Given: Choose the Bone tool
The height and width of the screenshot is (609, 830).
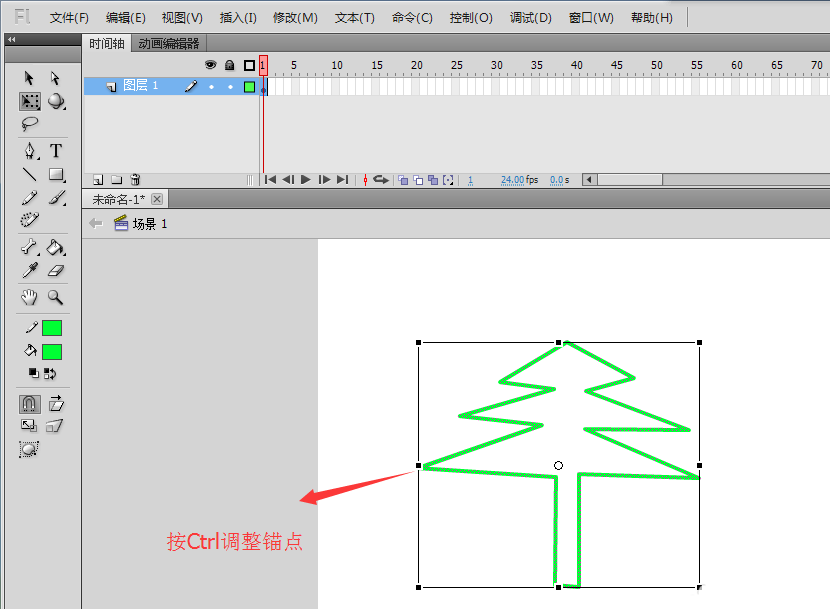Looking at the screenshot, I should pos(30,247).
